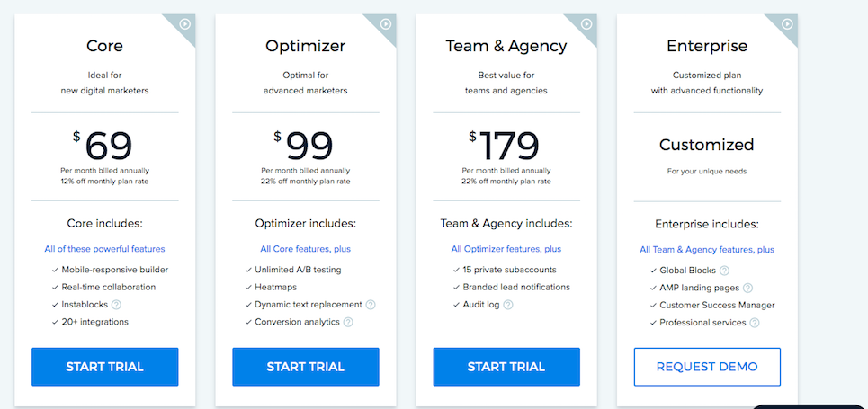Start the Core plan trial
This screenshot has height=409, width=868.
pos(104,367)
